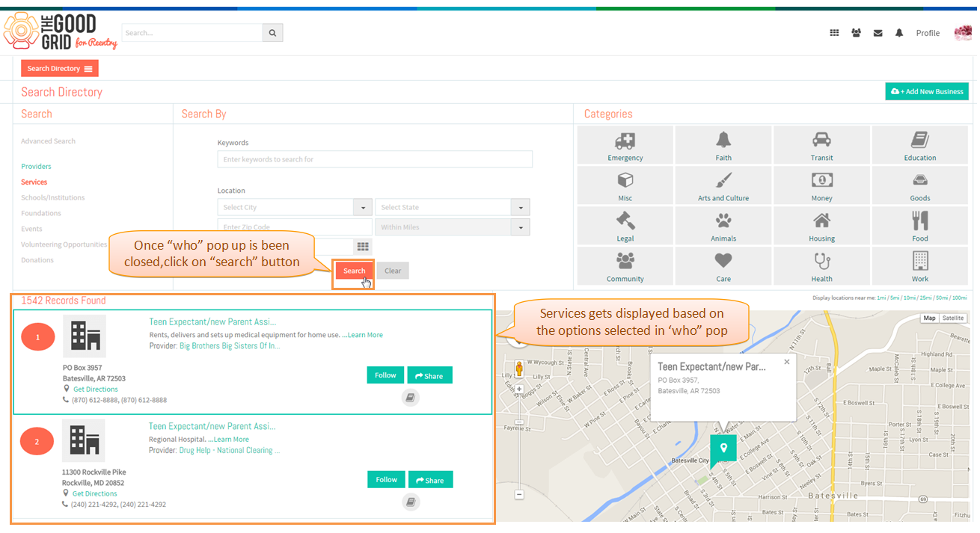
Task: Open Get Directions for PO Box 3957
Action: (95, 389)
